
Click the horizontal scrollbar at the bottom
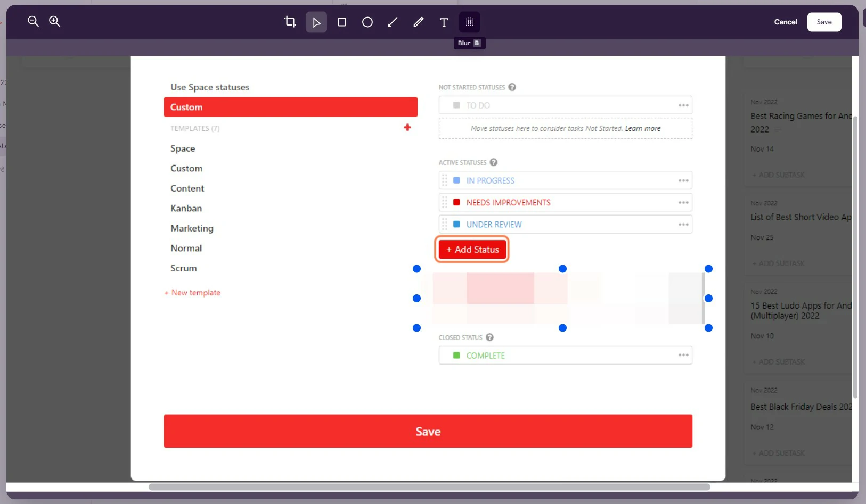pyautogui.click(x=429, y=487)
